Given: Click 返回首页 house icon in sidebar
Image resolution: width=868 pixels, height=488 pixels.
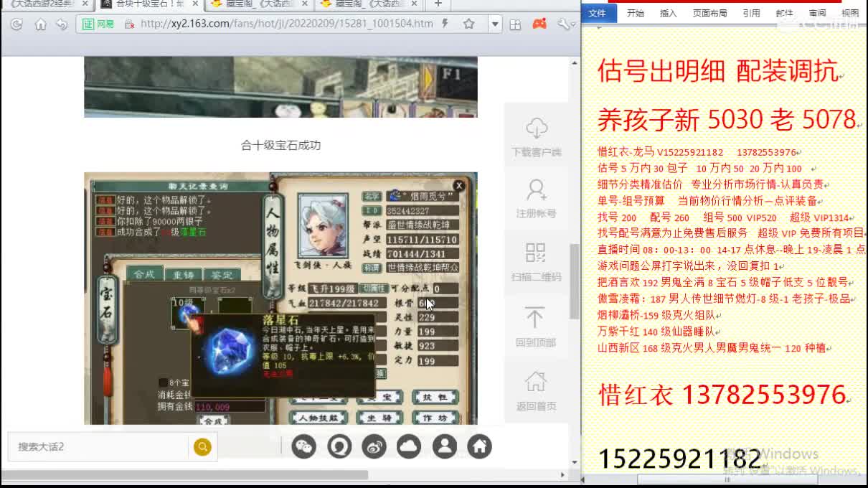Looking at the screenshot, I should (x=535, y=381).
